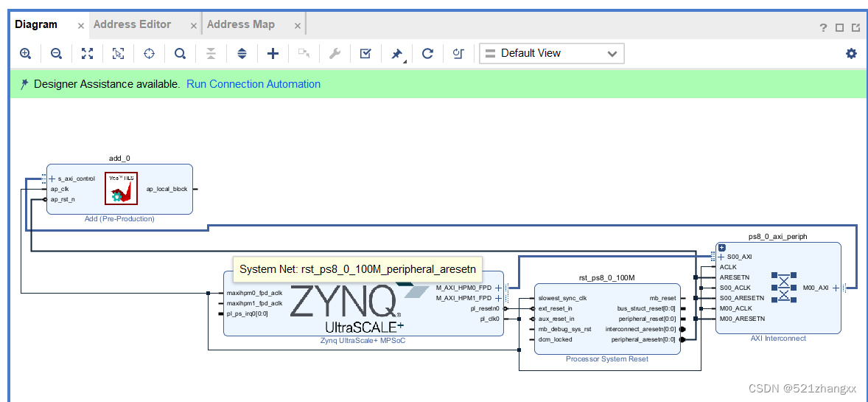Select the Vitis HLS logo in add_0
Viewport: 868px width, 402px height.
[122, 189]
